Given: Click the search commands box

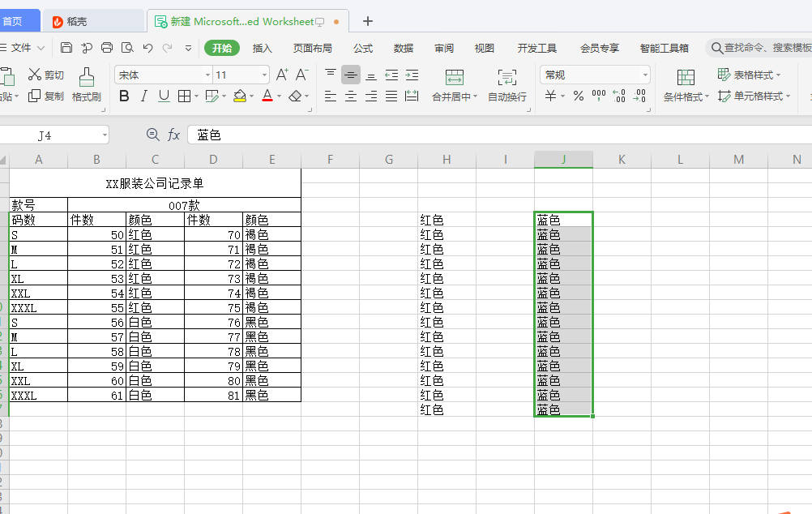Looking at the screenshot, I should click(759, 48).
